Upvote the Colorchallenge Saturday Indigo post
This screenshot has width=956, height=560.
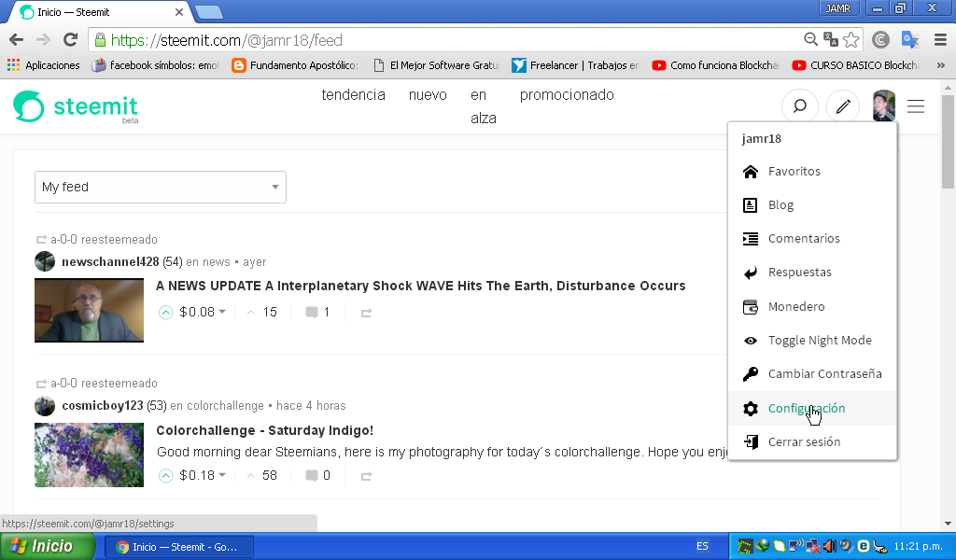click(166, 476)
